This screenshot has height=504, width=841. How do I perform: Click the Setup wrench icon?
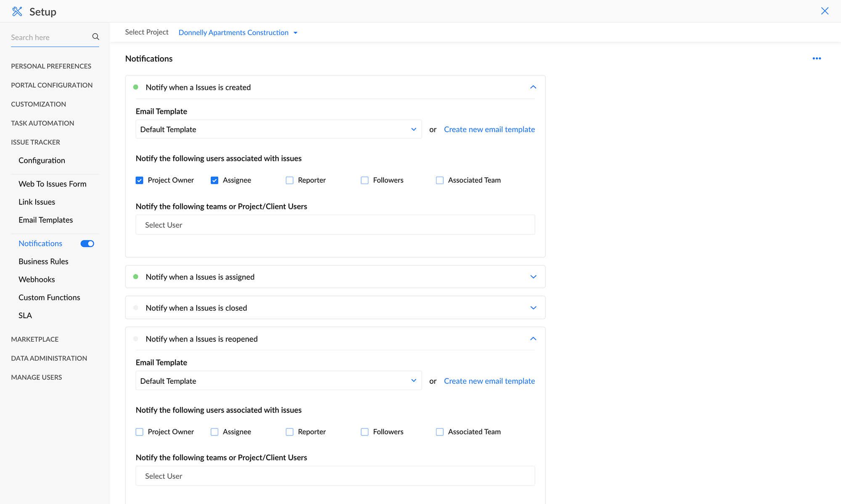pos(17,11)
